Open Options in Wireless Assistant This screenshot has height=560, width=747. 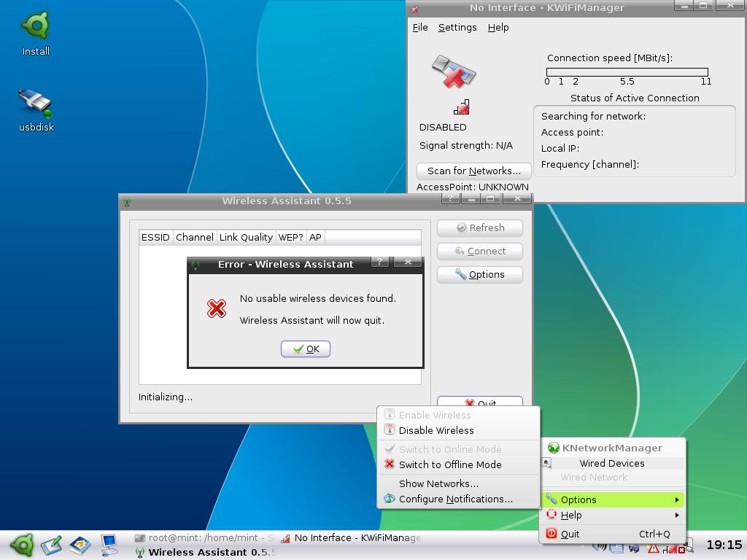480,274
